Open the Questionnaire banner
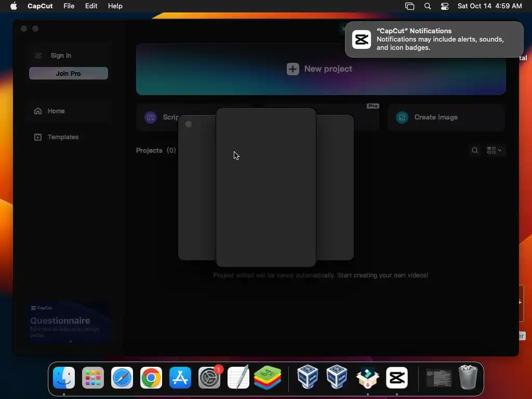This screenshot has height=399, width=532. [x=69, y=322]
